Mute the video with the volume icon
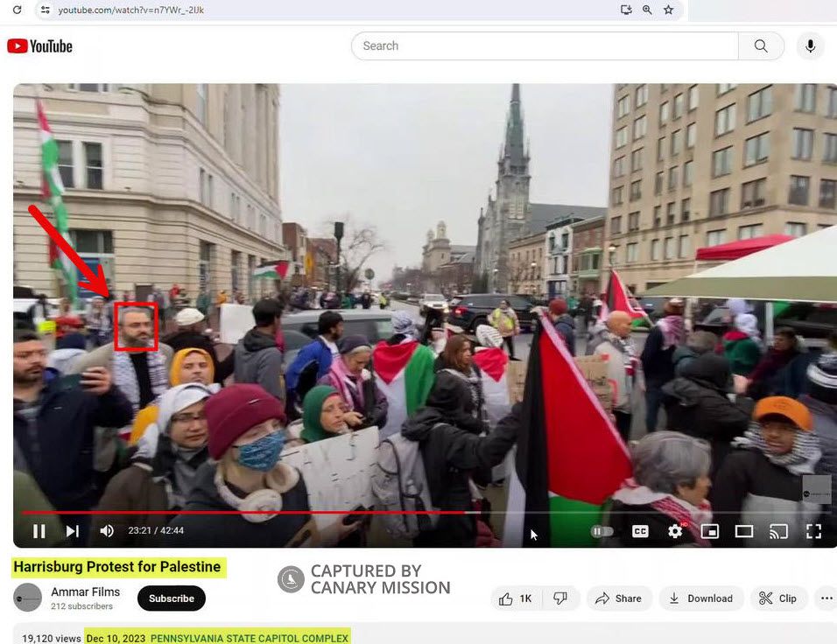 click(x=106, y=530)
